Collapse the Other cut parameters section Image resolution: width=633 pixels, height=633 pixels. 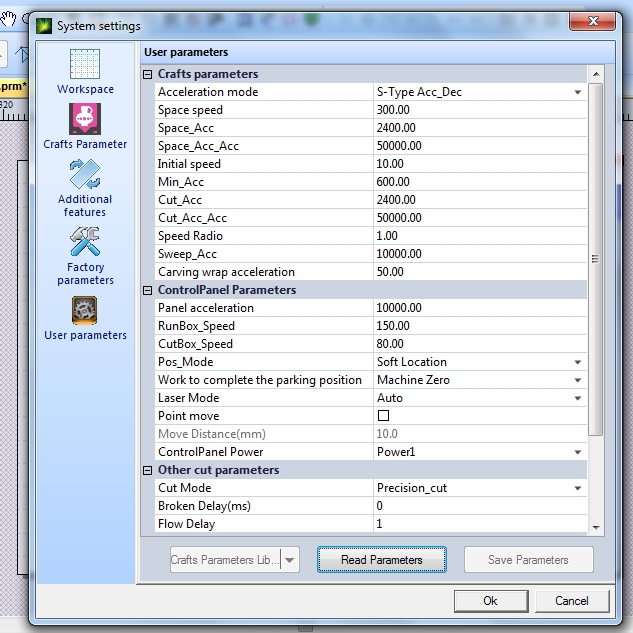(148, 470)
